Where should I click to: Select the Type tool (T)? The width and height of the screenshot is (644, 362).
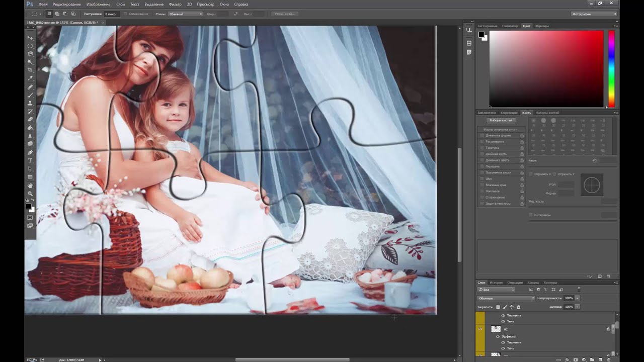(30, 160)
